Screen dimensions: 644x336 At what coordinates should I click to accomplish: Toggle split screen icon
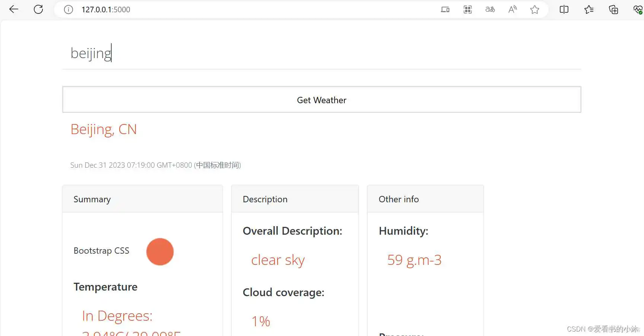tap(564, 10)
